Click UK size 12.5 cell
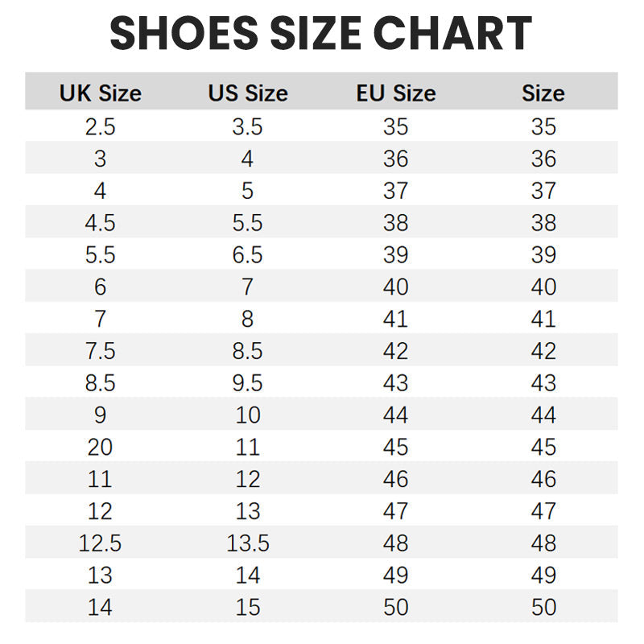 pos(100,543)
